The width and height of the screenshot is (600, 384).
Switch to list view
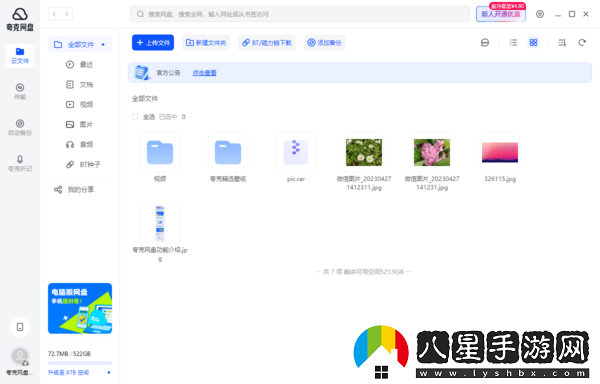pos(513,42)
